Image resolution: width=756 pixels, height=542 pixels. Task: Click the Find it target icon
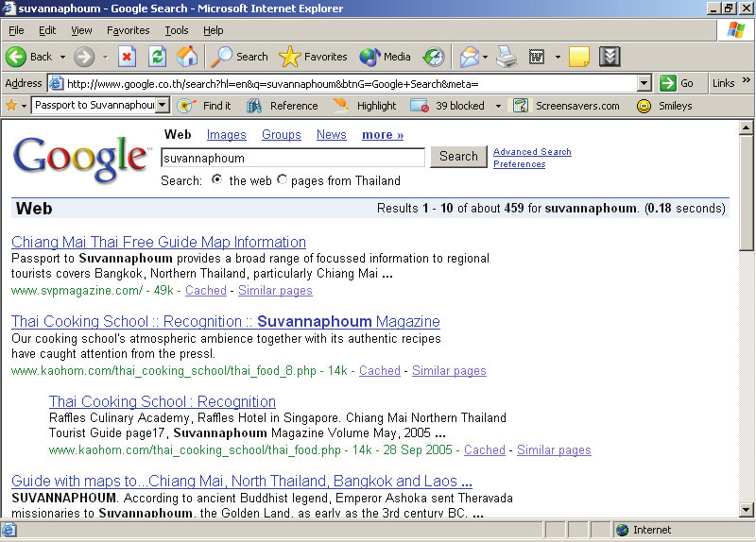(185, 106)
